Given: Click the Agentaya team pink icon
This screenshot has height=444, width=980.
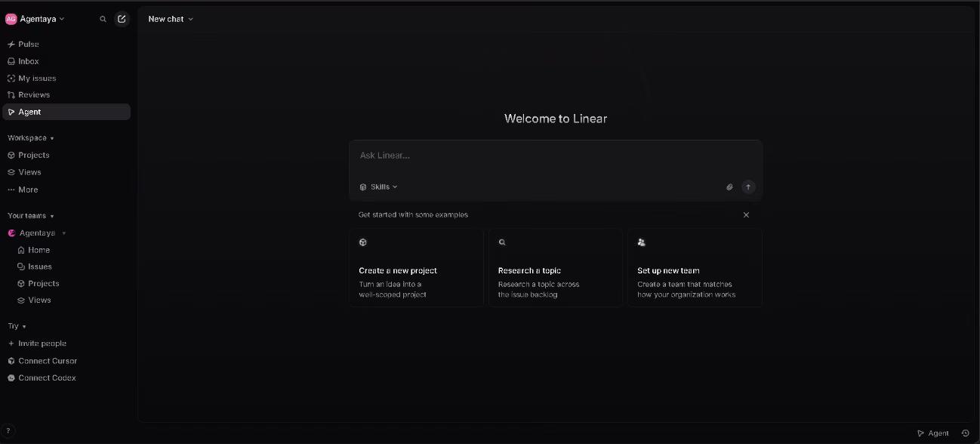Looking at the screenshot, I should coord(11,233).
